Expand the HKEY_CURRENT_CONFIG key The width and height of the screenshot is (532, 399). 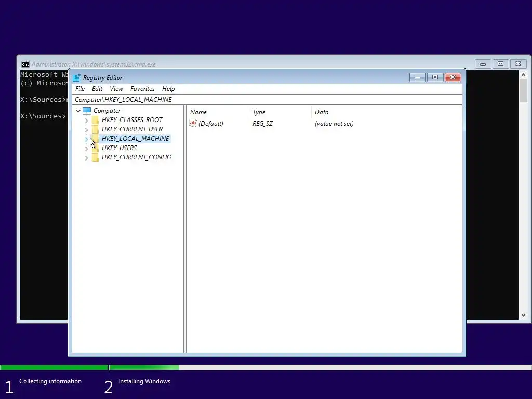point(87,158)
